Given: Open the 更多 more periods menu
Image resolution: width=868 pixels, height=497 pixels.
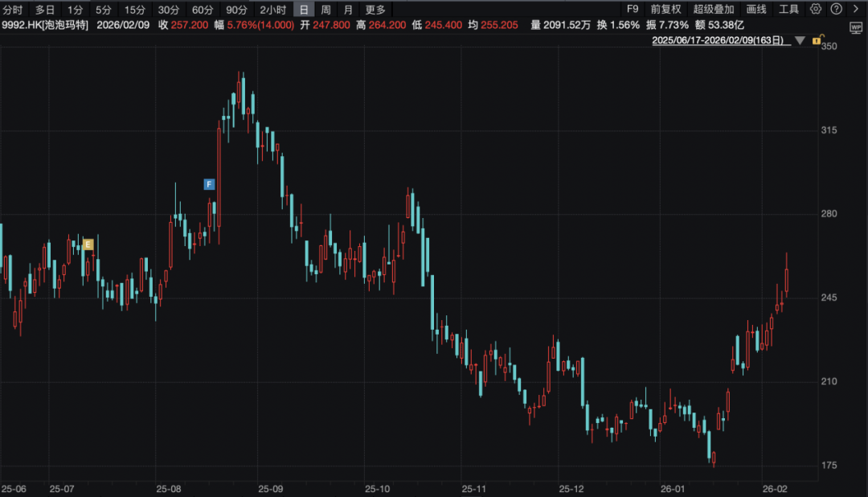Looking at the screenshot, I should 375,10.
